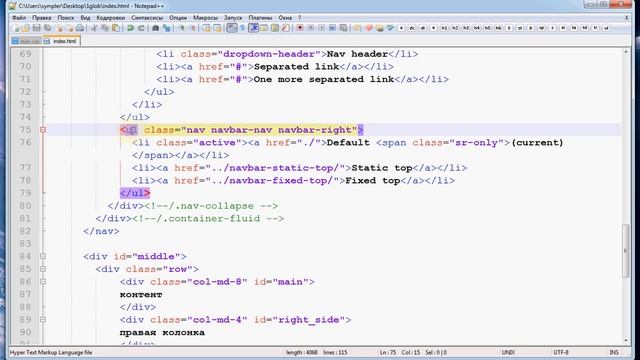Open the Плагины menu
This screenshot has height=360, width=640.
260,18
